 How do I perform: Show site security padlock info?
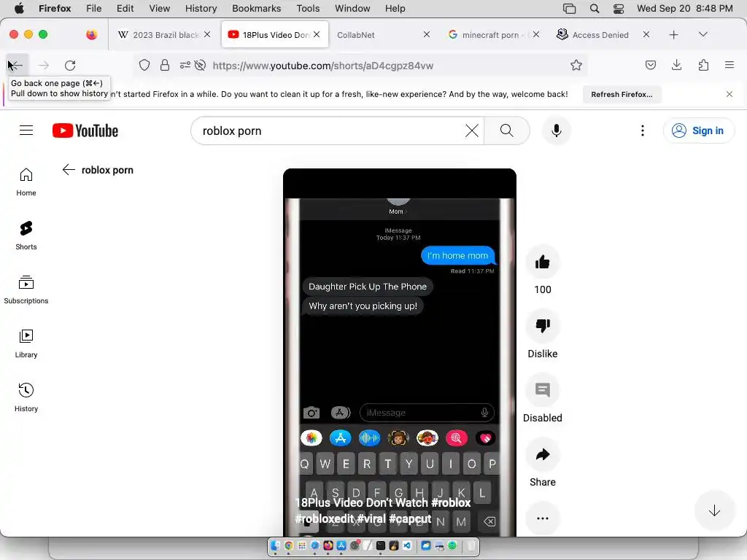165,65
